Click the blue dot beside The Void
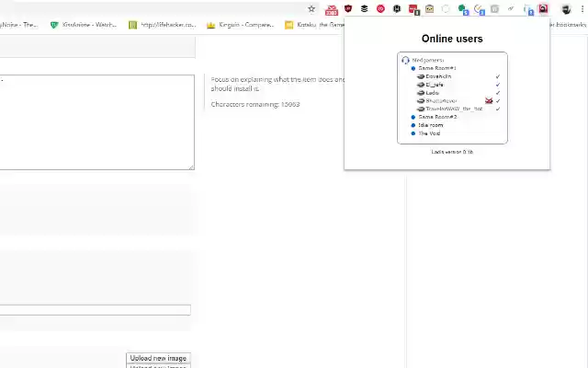588x368 pixels. click(413, 133)
